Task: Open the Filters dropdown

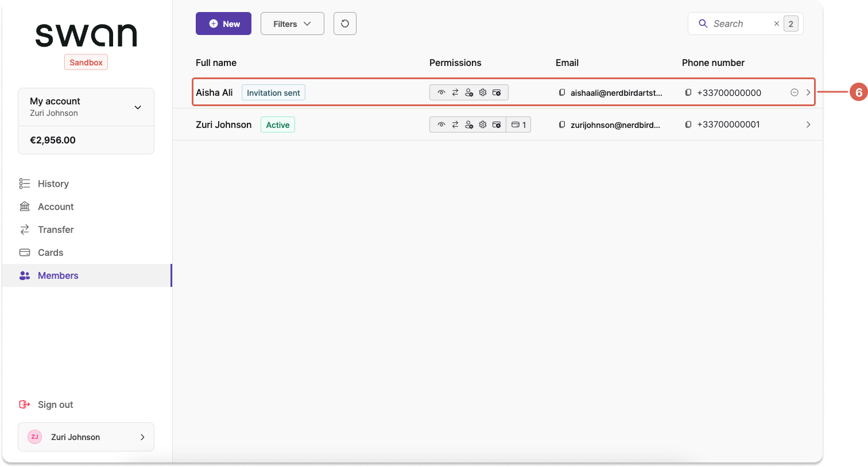Action: (x=292, y=24)
